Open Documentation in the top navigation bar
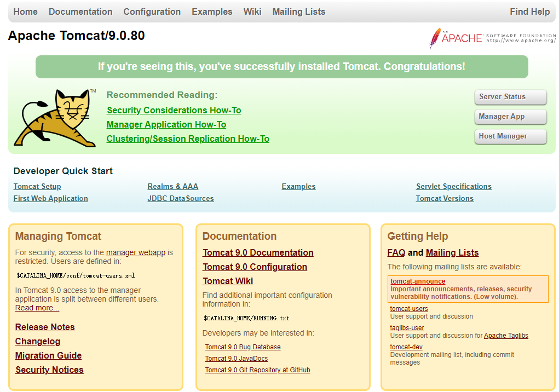Viewport: 559px width, 392px height. 80,11
